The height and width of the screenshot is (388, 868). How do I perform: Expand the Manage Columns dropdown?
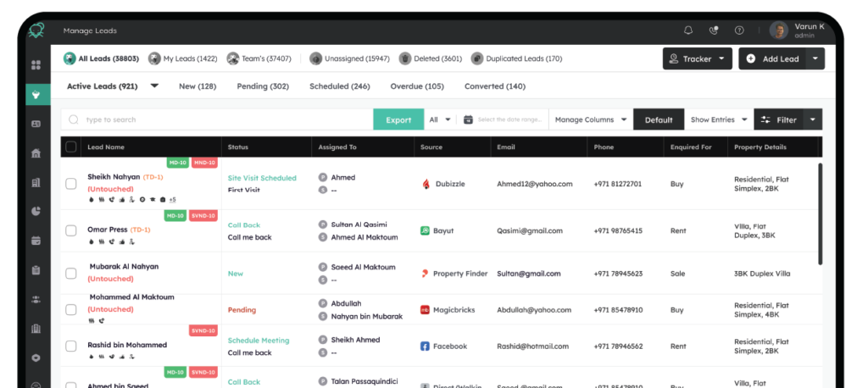pos(591,120)
